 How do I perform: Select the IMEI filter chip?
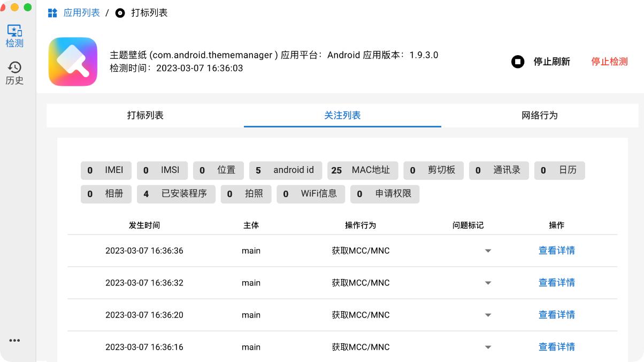coord(106,170)
